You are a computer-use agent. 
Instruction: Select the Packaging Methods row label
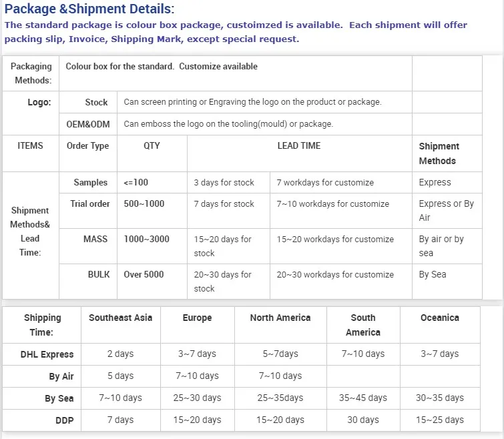click(x=32, y=73)
